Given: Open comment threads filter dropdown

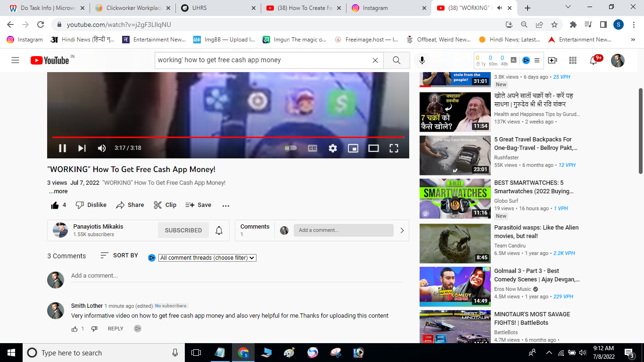Looking at the screenshot, I should click(207, 258).
